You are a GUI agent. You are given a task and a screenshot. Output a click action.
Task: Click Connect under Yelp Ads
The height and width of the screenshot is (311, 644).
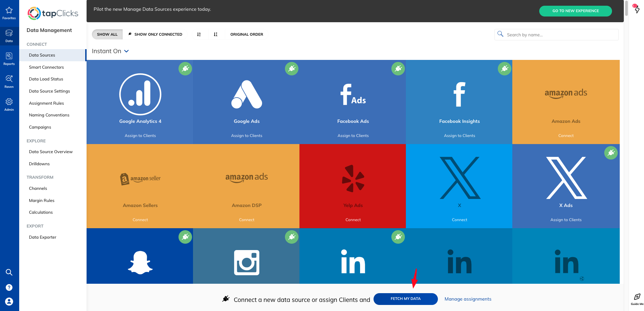(x=353, y=220)
